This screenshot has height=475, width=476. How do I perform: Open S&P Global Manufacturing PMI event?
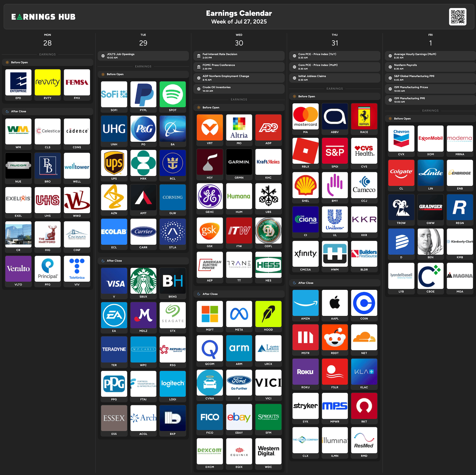[x=430, y=78]
